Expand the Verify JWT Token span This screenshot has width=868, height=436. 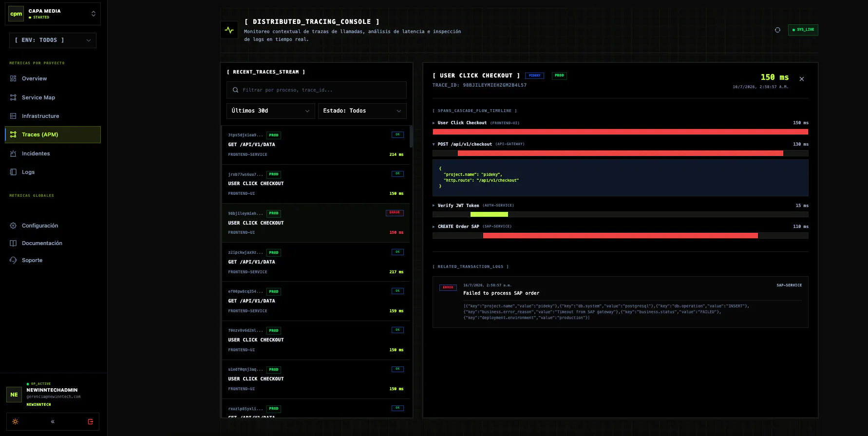click(434, 206)
